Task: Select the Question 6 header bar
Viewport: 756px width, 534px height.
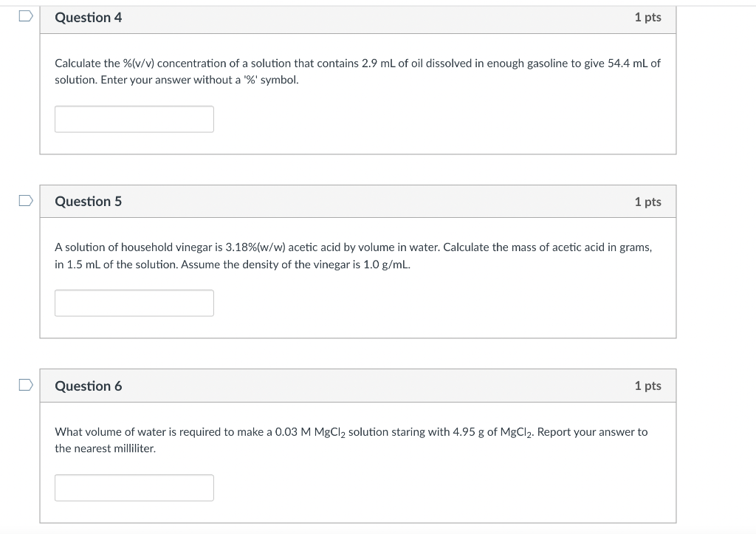Action: coord(358,386)
